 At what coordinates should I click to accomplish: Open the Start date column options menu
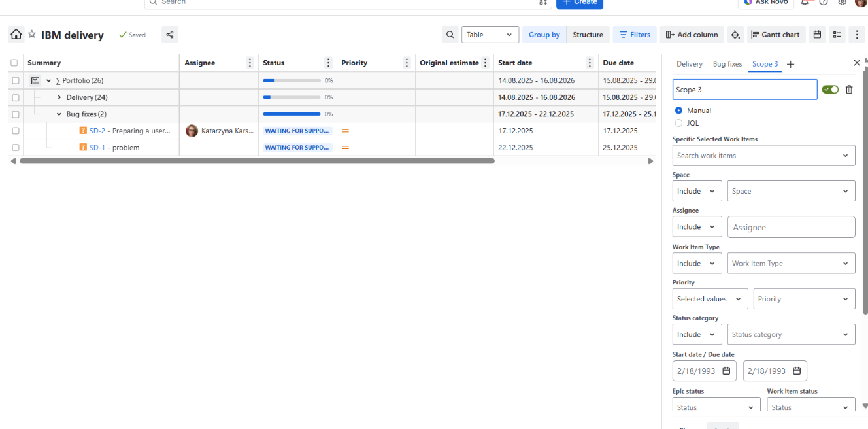(x=590, y=63)
